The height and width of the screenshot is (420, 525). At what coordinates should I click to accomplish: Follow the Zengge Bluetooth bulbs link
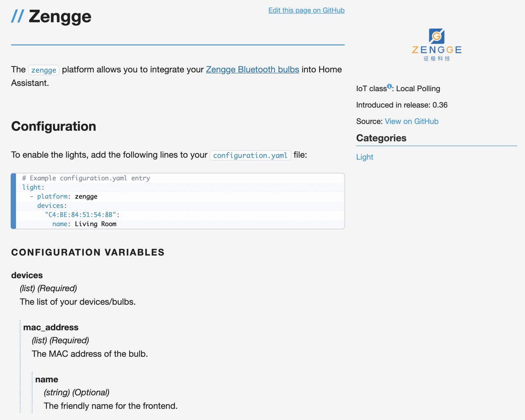click(x=252, y=69)
